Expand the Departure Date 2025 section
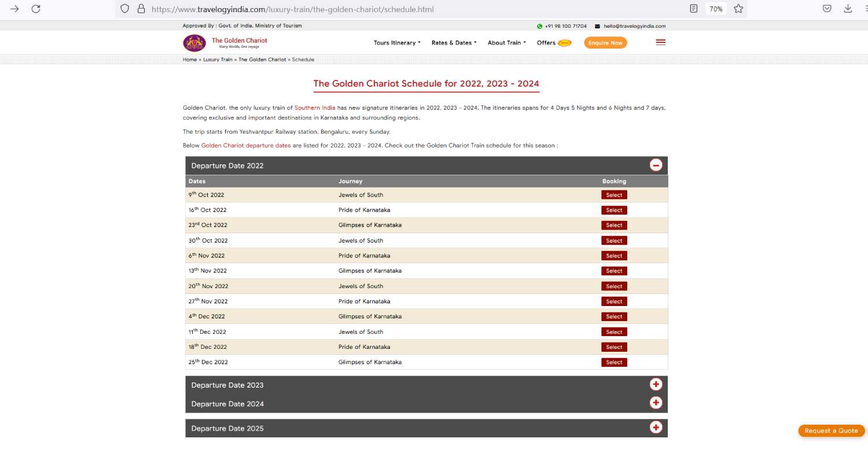 [656, 428]
